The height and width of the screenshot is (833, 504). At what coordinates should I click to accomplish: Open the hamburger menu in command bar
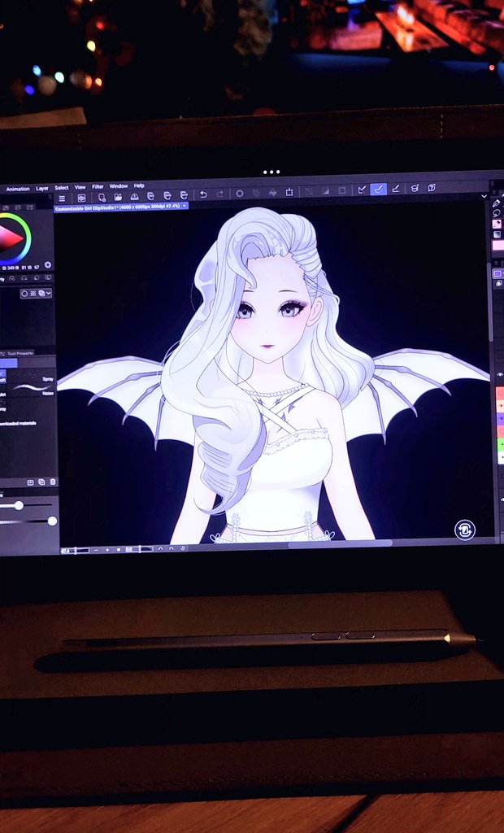coord(62,198)
